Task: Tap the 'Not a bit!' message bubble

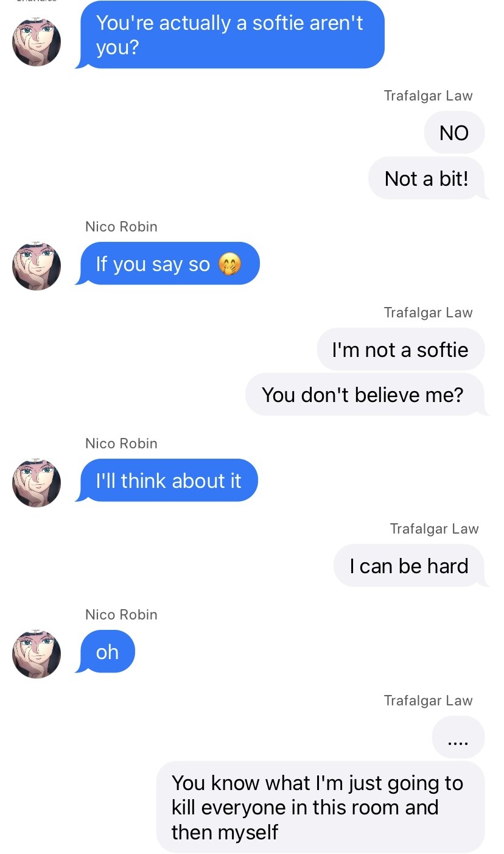Action: [x=428, y=178]
